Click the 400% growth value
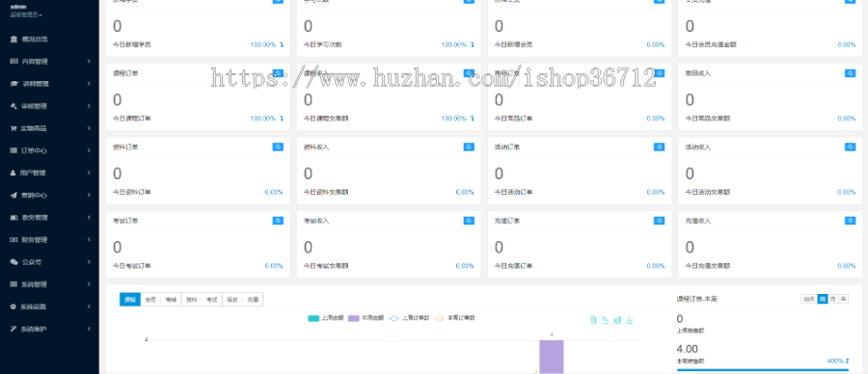The width and height of the screenshot is (868, 374). pos(835,361)
